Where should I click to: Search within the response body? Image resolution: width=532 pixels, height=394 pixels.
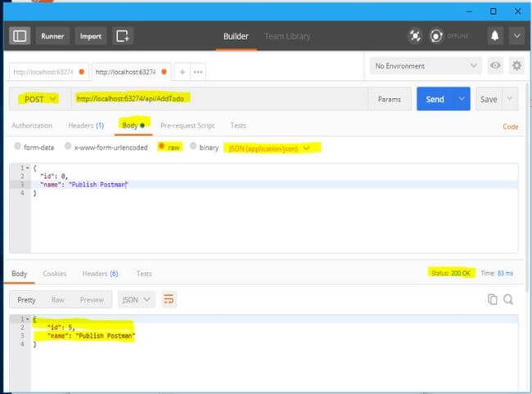click(508, 299)
